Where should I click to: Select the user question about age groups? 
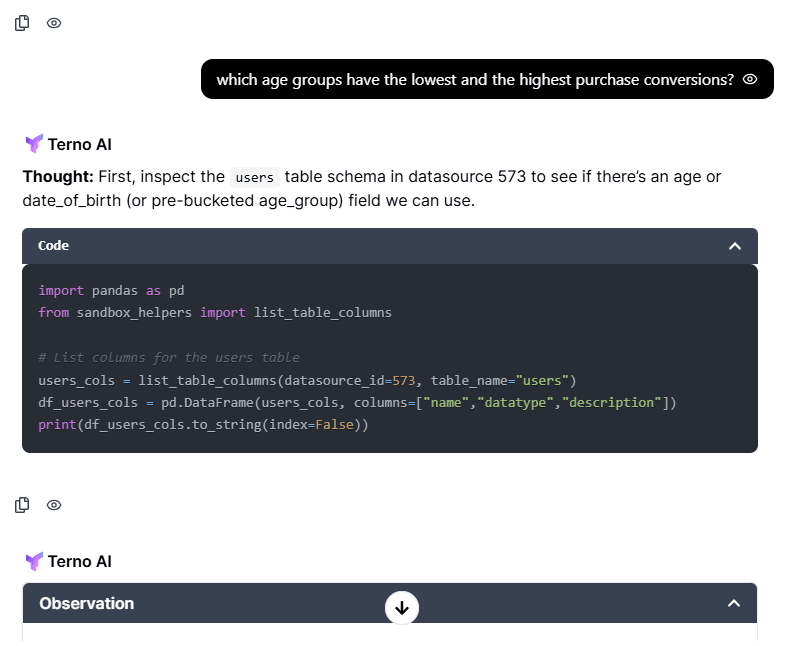474,79
